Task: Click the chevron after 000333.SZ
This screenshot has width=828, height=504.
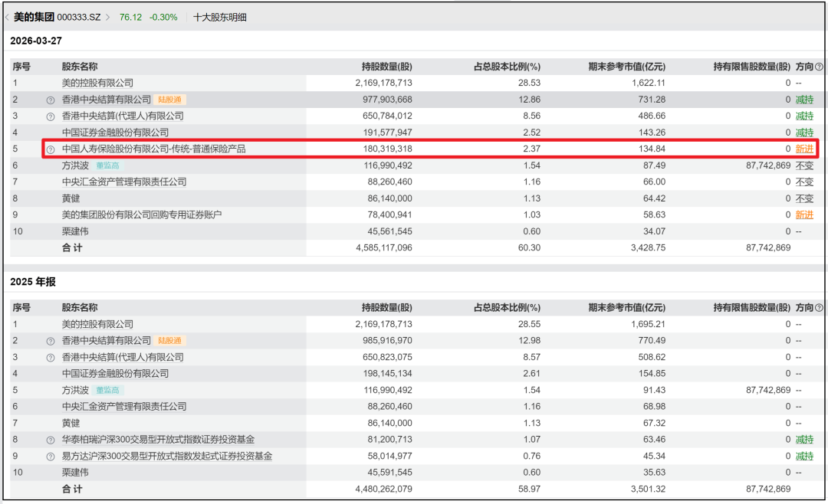Action: click(x=108, y=18)
